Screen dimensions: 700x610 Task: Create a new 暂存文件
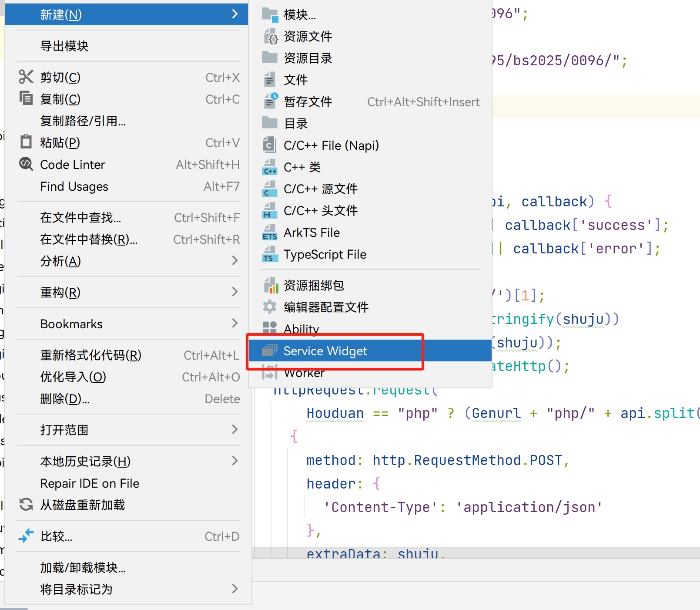coord(308,101)
